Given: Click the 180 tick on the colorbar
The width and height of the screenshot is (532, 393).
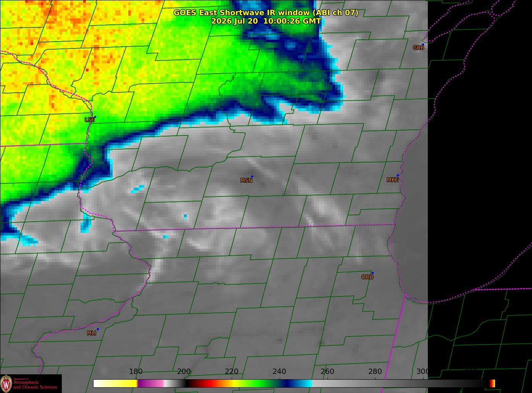Looking at the screenshot, I should click(x=136, y=371).
